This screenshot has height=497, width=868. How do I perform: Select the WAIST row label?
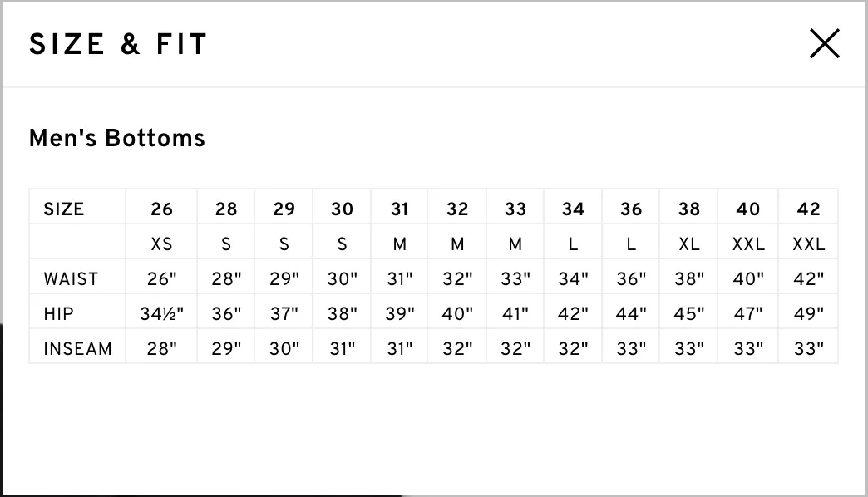point(71,278)
